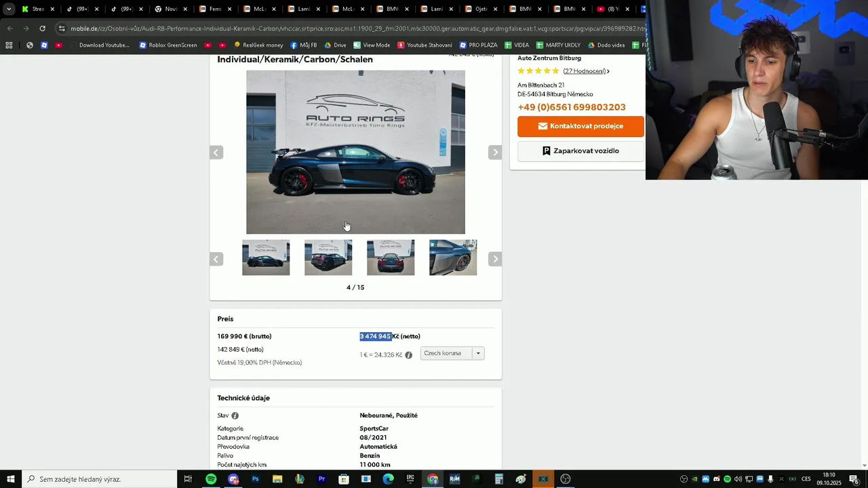
Task: Call the dealer phone number link
Action: (x=572, y=107)
